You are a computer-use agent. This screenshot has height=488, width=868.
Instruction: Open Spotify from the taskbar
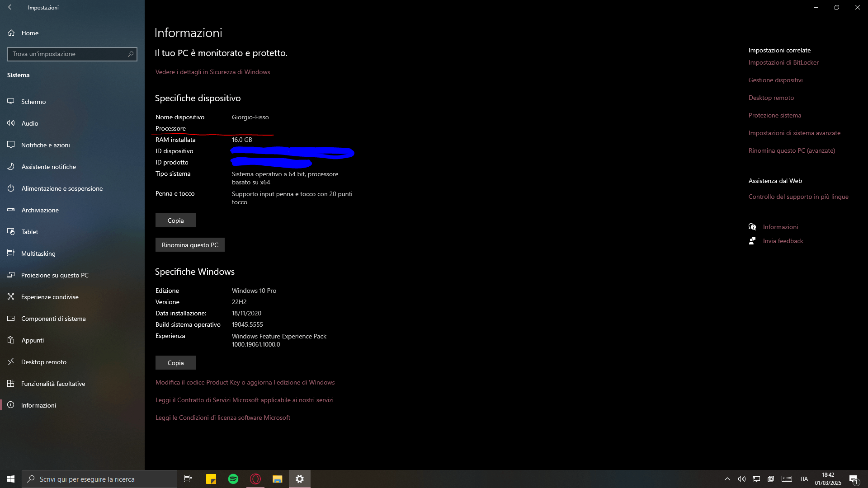click(233, 479)
